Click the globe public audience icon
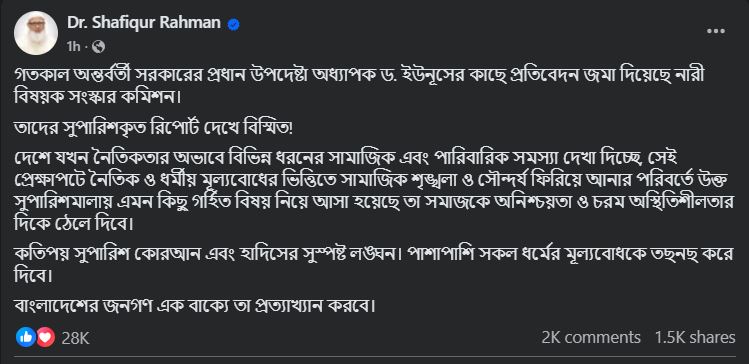The width and height of the screenshot is (749, 364). coord(98,46)
